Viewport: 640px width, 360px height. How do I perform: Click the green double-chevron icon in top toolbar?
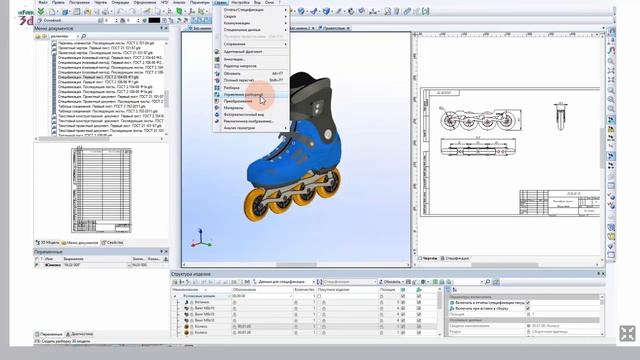coord(41,11)
